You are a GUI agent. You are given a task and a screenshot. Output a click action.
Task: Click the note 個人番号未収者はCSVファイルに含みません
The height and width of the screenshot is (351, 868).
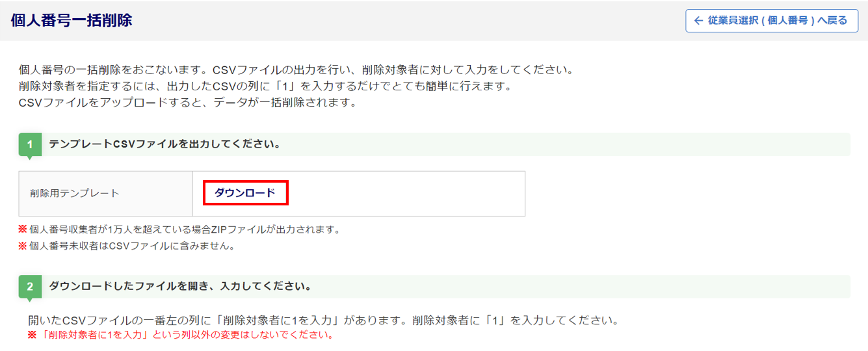pos(132,246)
